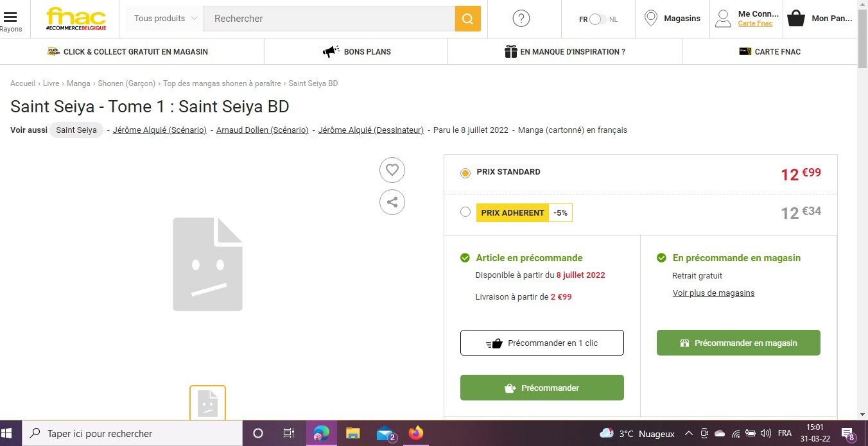Show hidden tray icons chevron
This screenshot has height=446, width=868.
click(688, 434)
